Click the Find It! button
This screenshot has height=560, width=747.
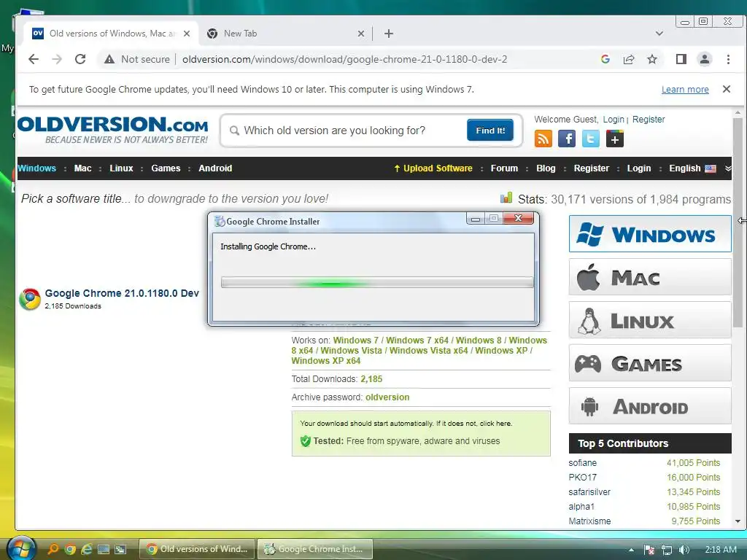coord(490,131)
